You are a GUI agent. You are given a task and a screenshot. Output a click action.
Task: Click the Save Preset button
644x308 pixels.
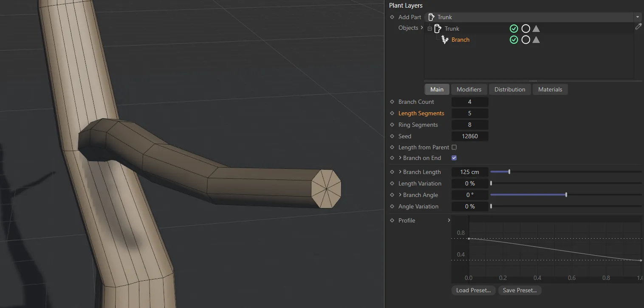520,290
